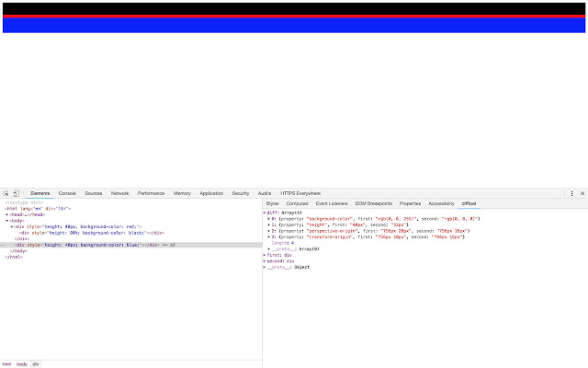Open the DOM Breakpoints pane
The height and width of the screenshot is (368, 588).
[374, 203]
